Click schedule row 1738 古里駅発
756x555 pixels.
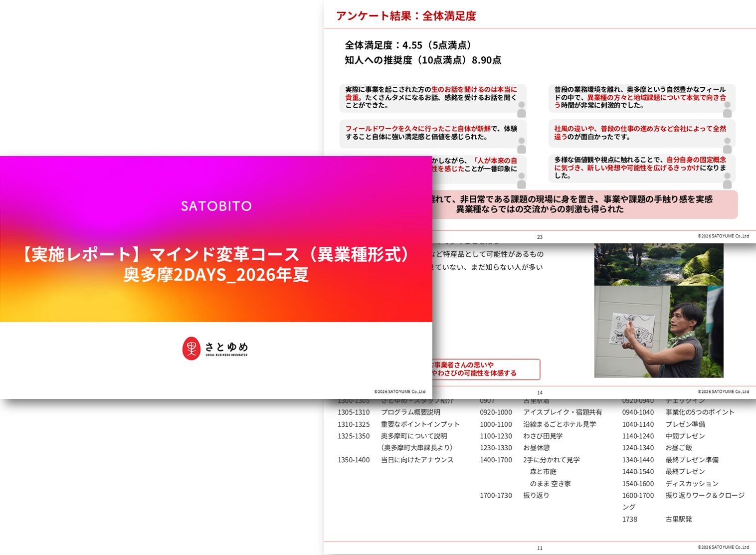tap(657, 520)
